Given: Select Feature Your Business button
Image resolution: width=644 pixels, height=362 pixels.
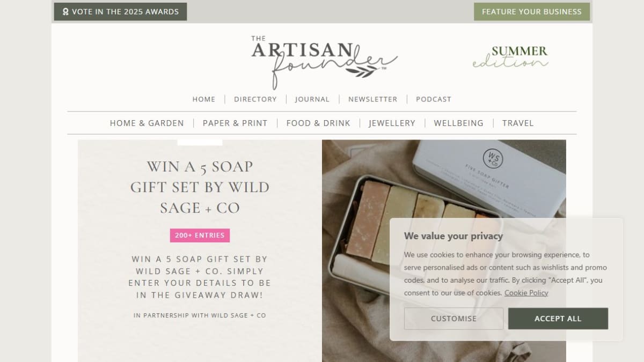Looking at the screenshot, I should coord(532,12).
